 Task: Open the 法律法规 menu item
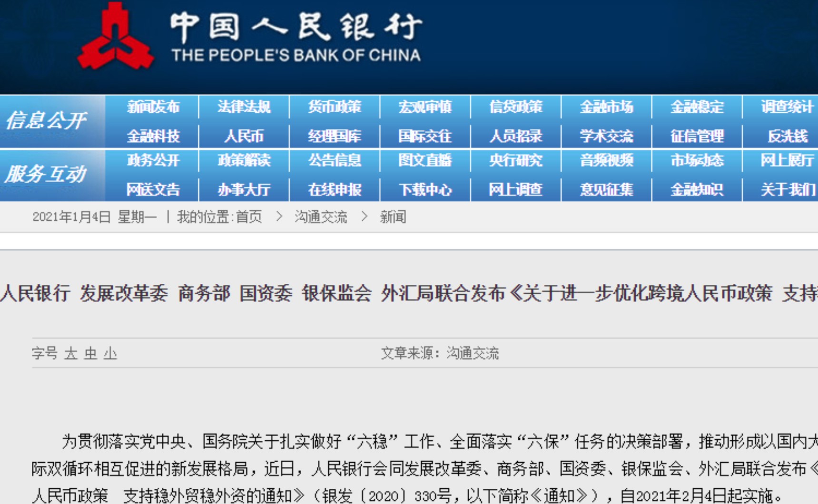tap(244, 107)
